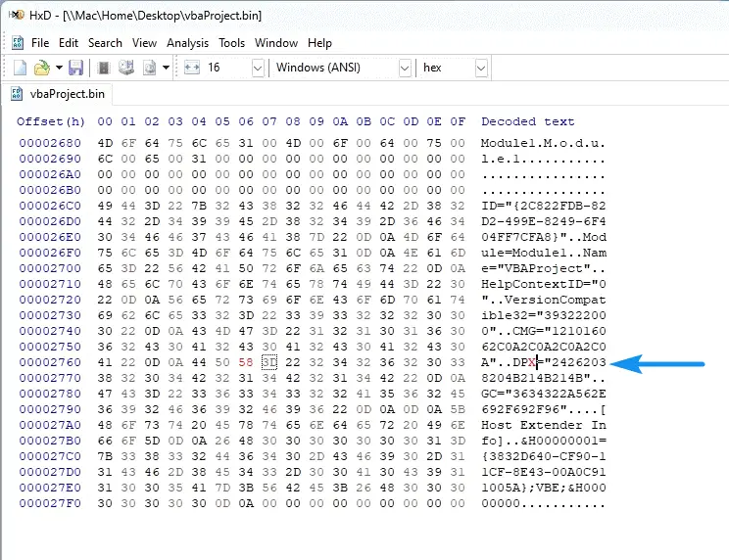729x560 pixels.
Task: Click the Open file folder icon
Action: [42, 68]
